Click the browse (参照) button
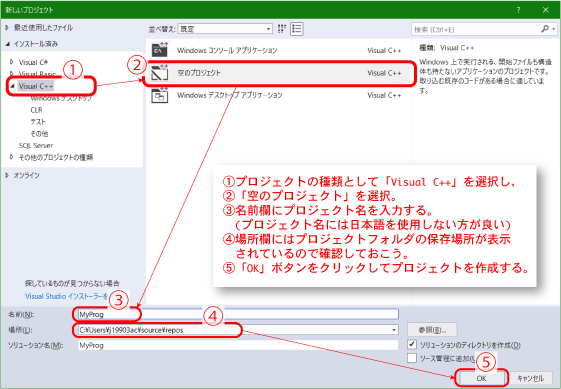 [432, 330]
